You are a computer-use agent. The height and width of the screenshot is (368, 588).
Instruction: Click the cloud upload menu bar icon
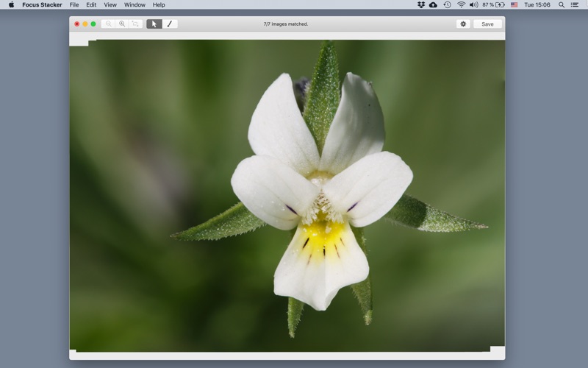tap(433, 4)
